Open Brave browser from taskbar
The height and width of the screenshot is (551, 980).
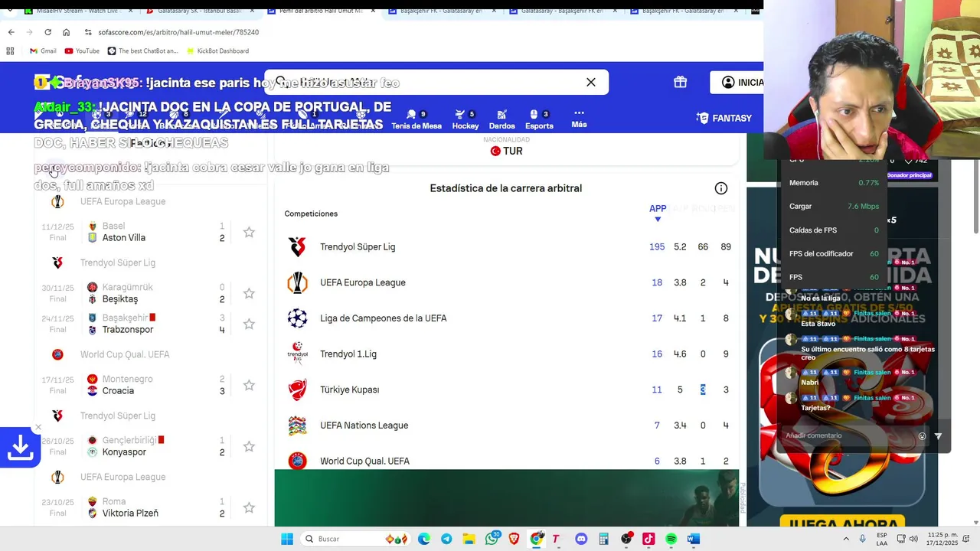[x=514, y=539]
